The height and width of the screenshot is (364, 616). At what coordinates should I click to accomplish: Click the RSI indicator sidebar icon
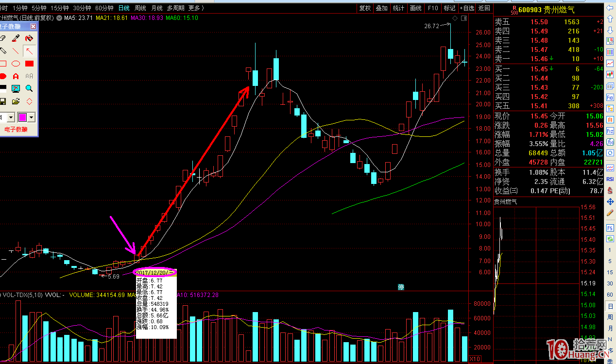610,178
